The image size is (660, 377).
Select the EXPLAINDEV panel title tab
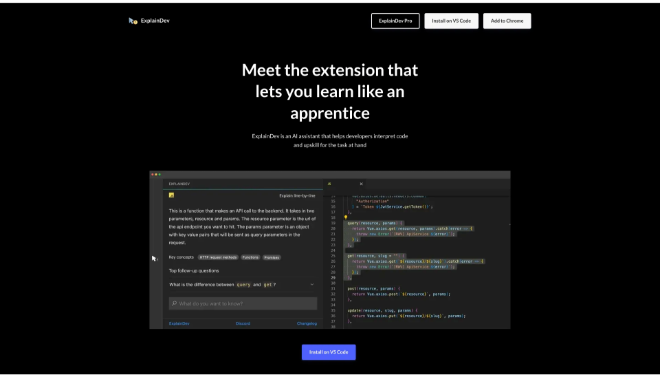[x=179, y=184]
